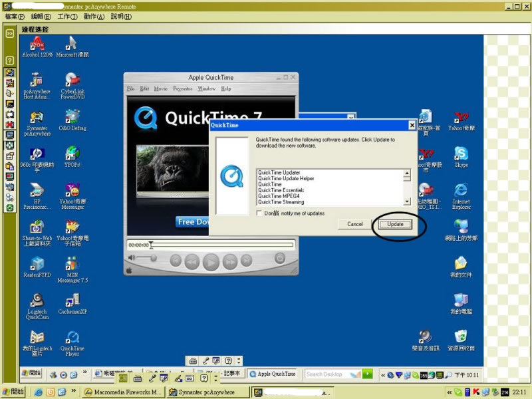Open the 檔案(F) menu in pcAnywhere
Screen dimensions: 532x399
point(15,17)
